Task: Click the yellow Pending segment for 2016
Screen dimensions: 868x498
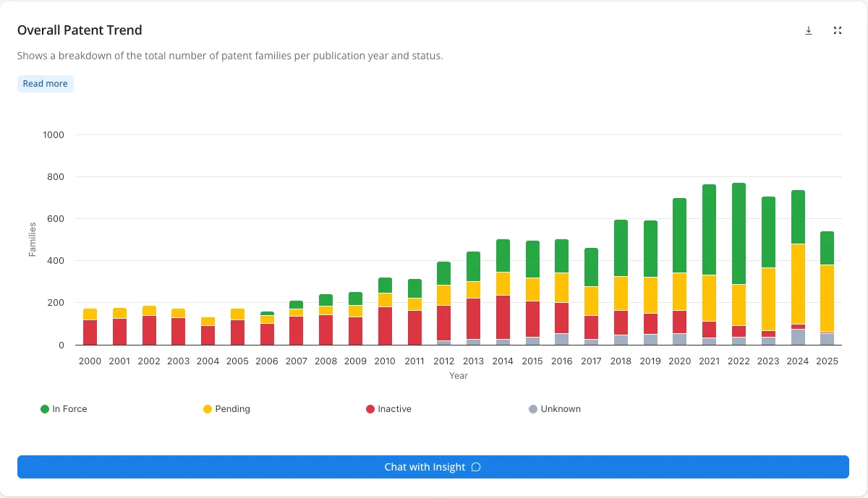Action: [561, 288]
